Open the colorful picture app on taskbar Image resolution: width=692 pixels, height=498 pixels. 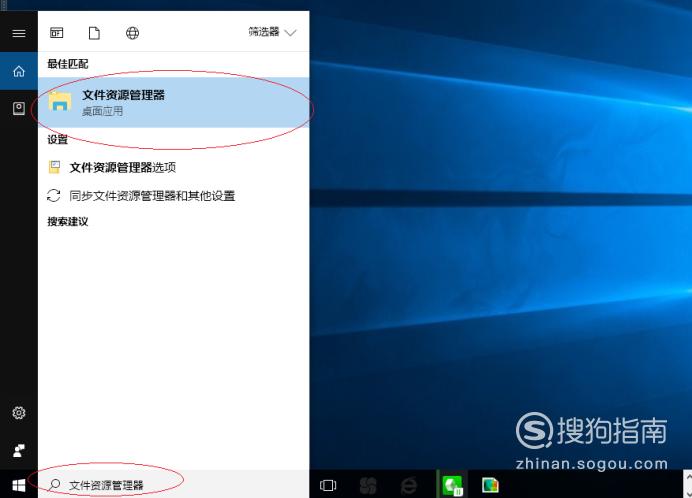[490, 485]
